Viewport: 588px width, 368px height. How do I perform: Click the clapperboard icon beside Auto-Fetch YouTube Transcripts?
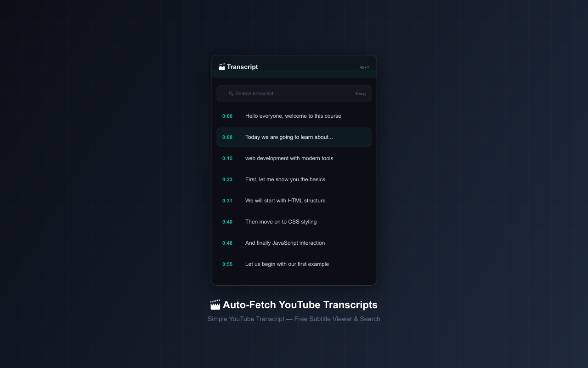[215, 304]
